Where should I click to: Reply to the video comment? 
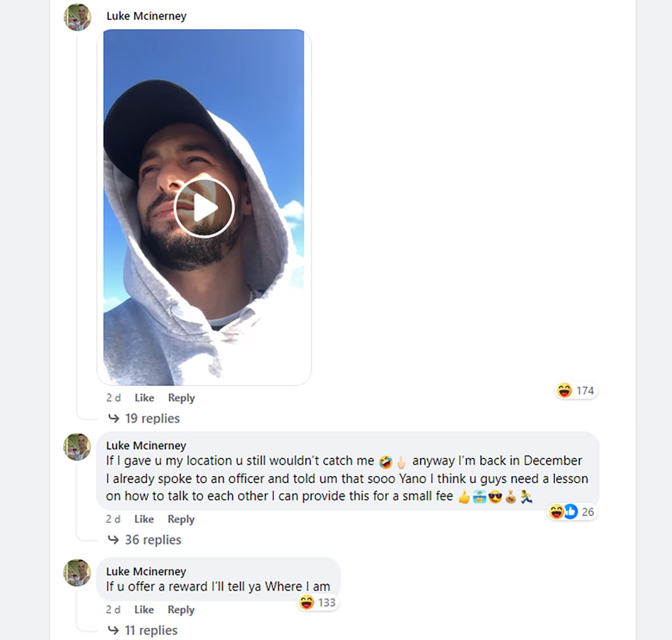click(181, 398)
